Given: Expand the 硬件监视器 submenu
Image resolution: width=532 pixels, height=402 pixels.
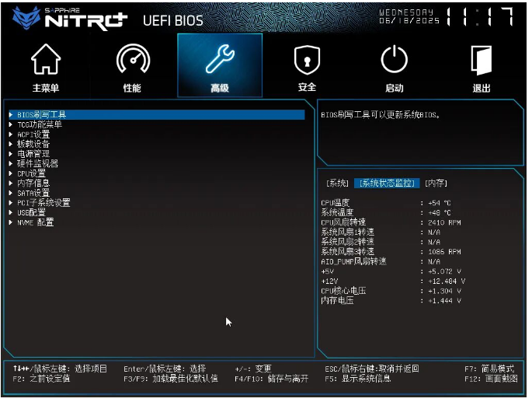Looking at the screenshot, I should click(37, 163).
